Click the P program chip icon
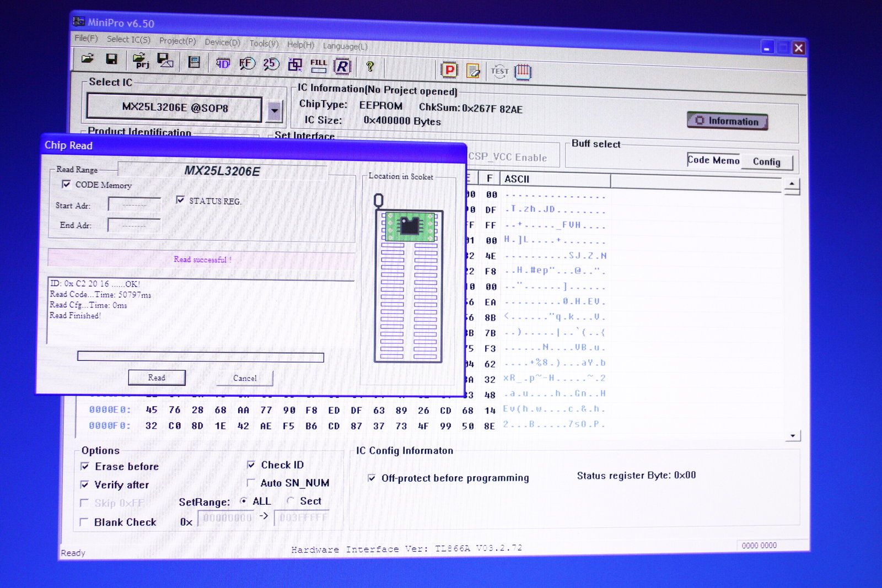 point(450,69)
